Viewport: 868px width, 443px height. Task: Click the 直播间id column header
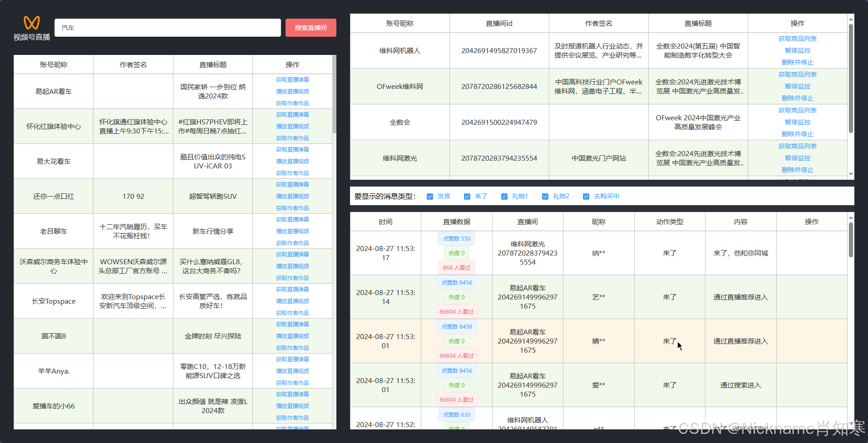point(499,23)
